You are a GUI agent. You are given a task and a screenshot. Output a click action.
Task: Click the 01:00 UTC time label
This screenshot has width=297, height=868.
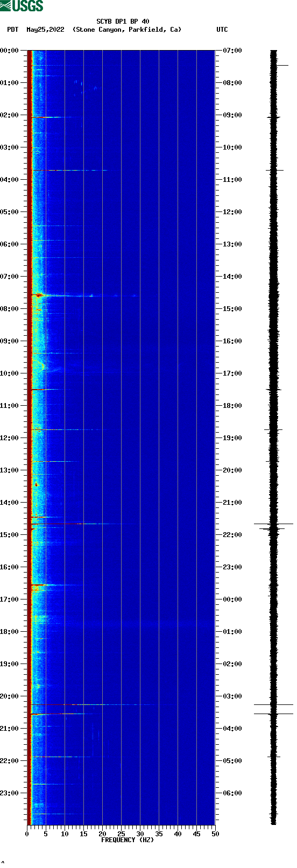(232, 632)
